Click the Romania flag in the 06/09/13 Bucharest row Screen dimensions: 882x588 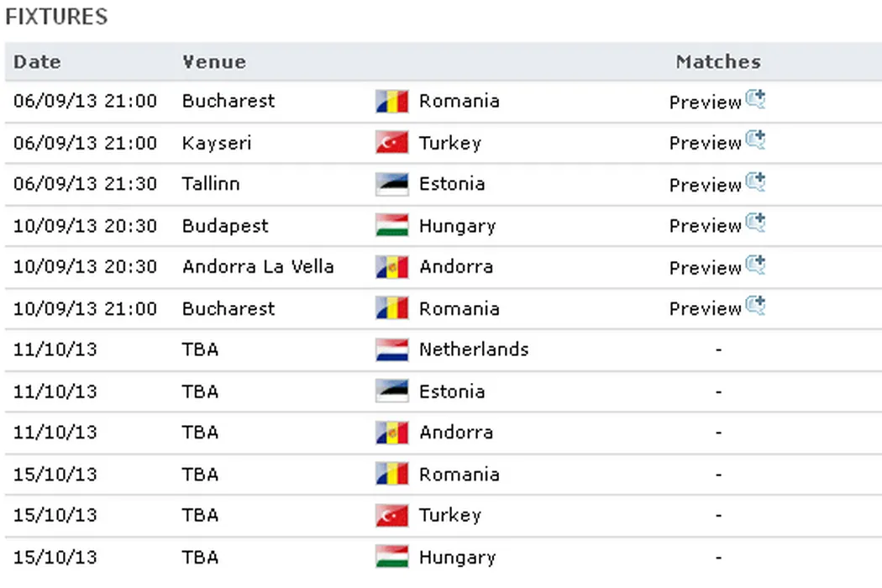(x=391, y=102)
